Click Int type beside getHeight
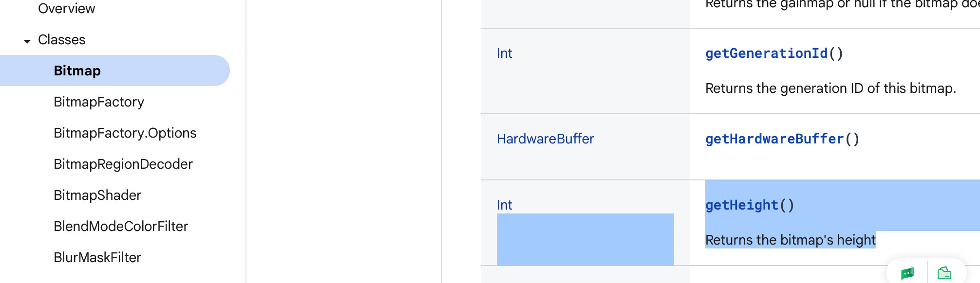This screenshot has height=283, width=980. click(x=505, y=205)
